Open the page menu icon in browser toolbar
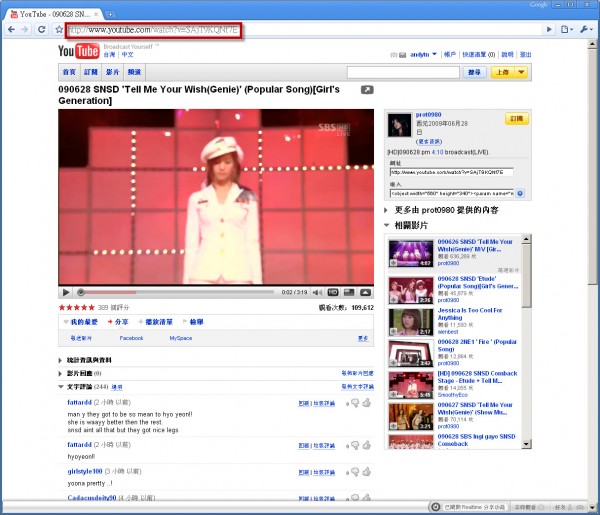The width and height of the screenshot is (600, 515). [x=566, y=29]
